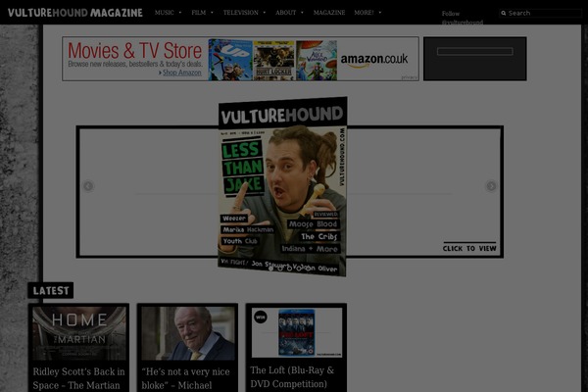The image size is (588, 392).
Task: Click the field in the dark sidebar box
Action: point(474,51)
